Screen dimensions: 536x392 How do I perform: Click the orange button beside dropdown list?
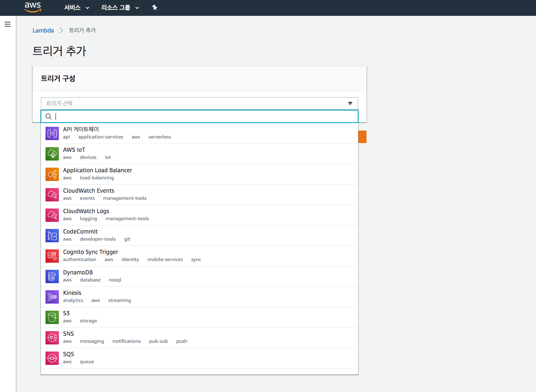pyautogui.click(x=362, y=137)
